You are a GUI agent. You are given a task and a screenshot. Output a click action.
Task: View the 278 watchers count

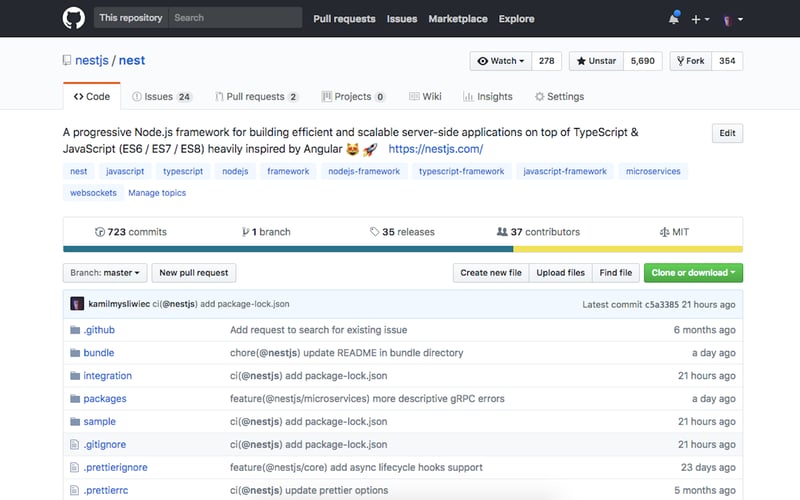546,61
